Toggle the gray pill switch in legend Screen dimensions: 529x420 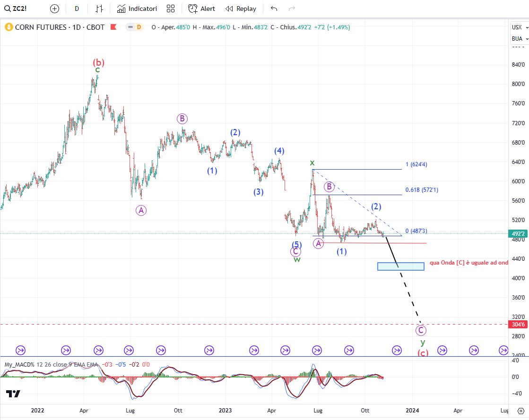130,27
